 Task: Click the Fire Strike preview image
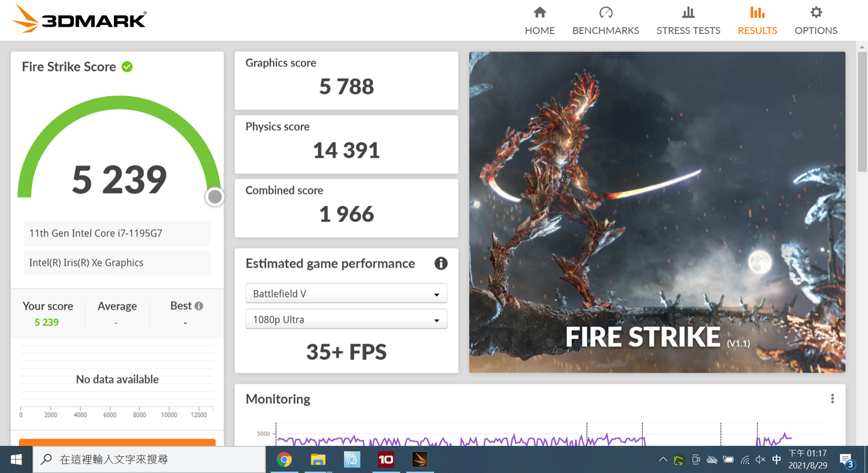[x=656, y=212]
